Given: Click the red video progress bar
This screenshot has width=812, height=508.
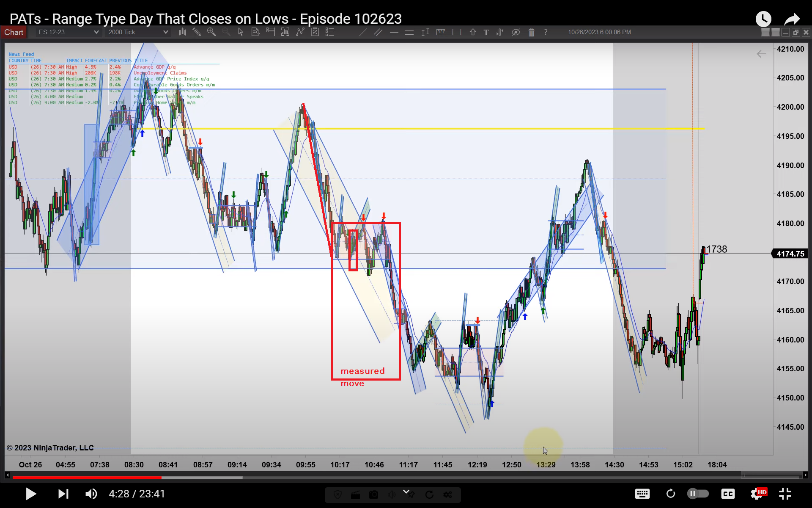Looking at the screenshot, I should click(87, 478).
